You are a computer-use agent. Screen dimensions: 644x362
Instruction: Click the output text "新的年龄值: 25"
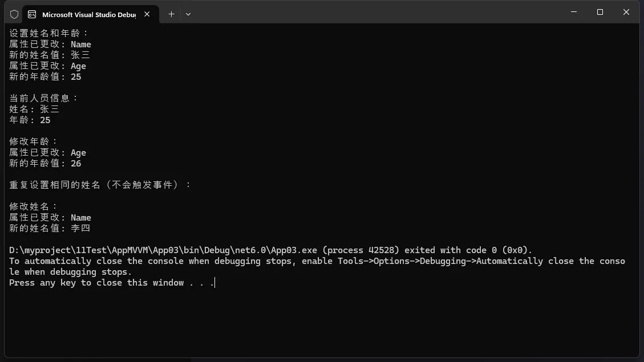point(45,76)
